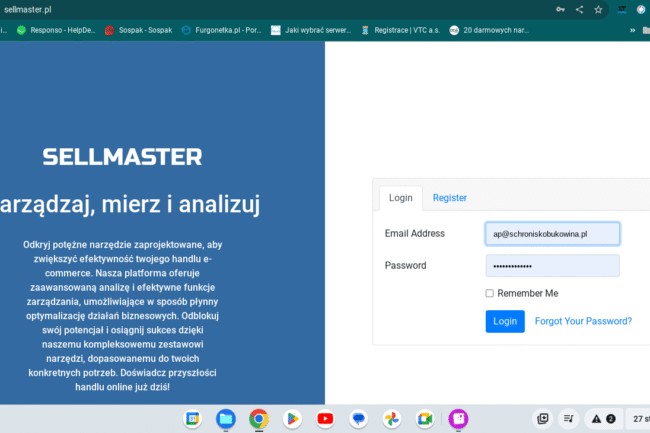Open the Messages app from the shelf

click(359, 419)
